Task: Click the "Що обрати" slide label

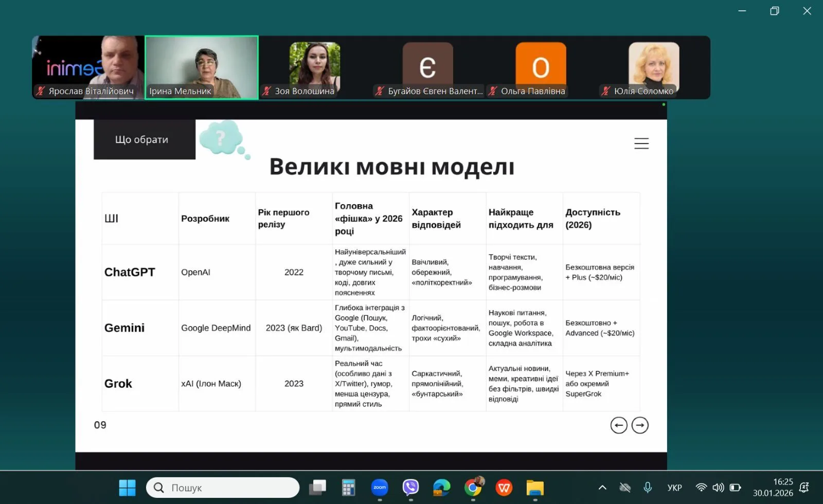Action: tap(145, 139)
